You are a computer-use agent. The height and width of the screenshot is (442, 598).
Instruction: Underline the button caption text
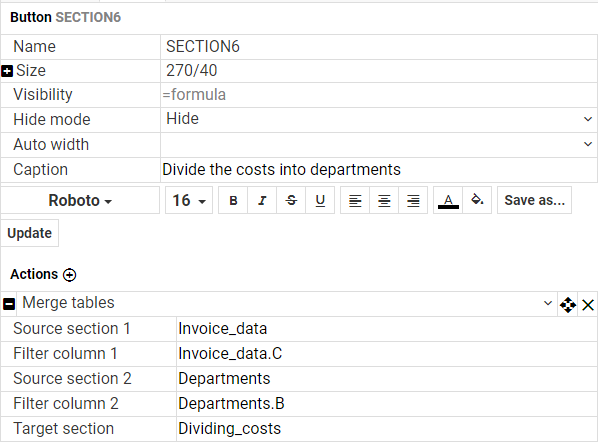(x=320, y=200)
